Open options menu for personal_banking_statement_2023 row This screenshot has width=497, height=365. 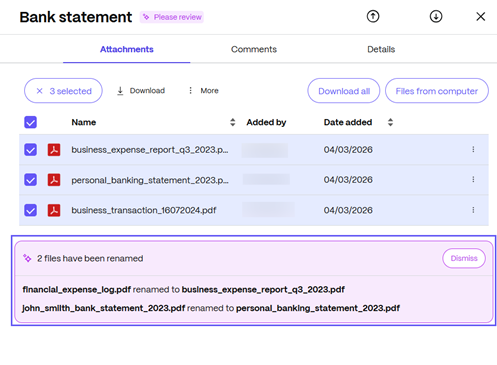click(x=473, y=180)
